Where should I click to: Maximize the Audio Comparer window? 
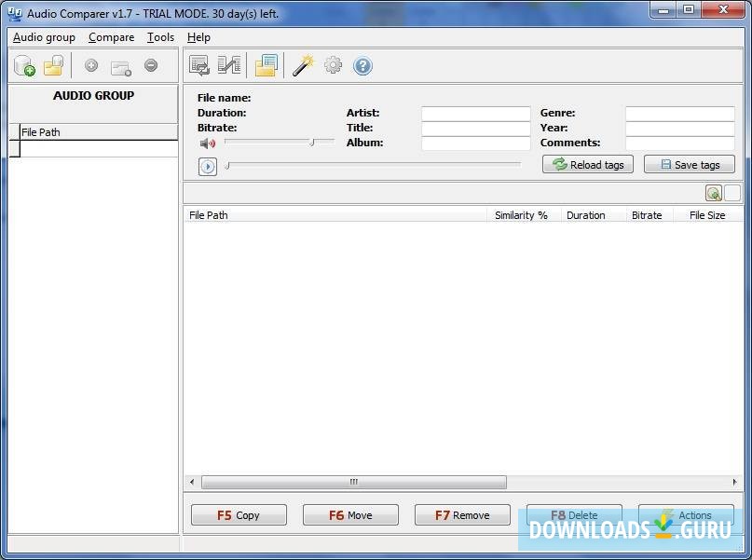[689, 9]
